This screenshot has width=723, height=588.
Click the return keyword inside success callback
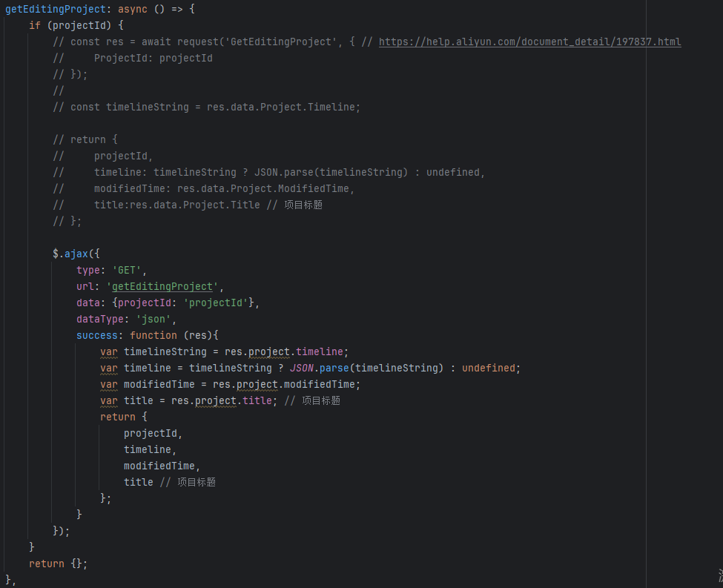tap(118, 417)
